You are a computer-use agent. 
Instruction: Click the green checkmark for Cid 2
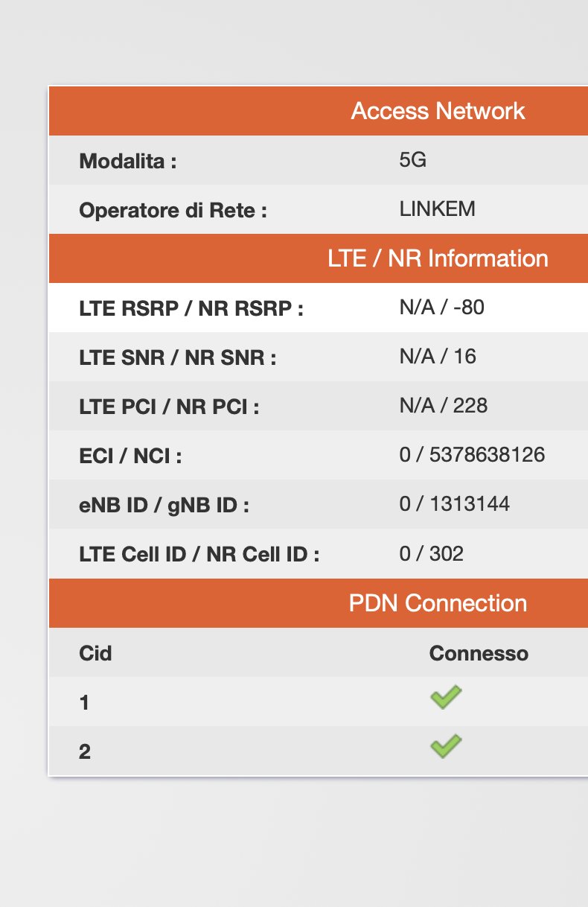(x=446, y=746)
